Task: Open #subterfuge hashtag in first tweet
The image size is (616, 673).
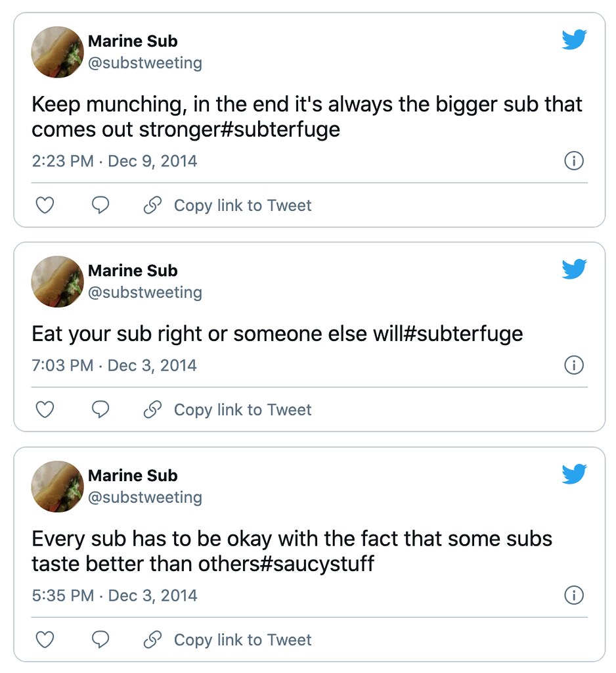Action: pos(280,129)
